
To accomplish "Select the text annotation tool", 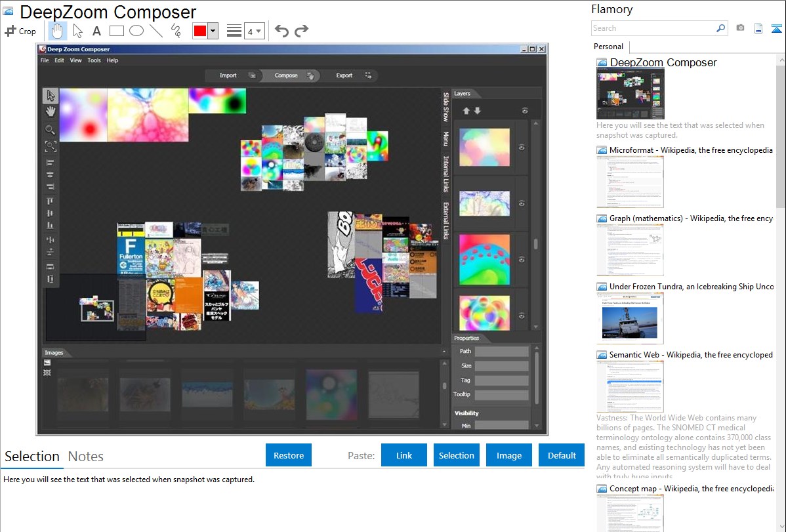I will coord(96,31).
